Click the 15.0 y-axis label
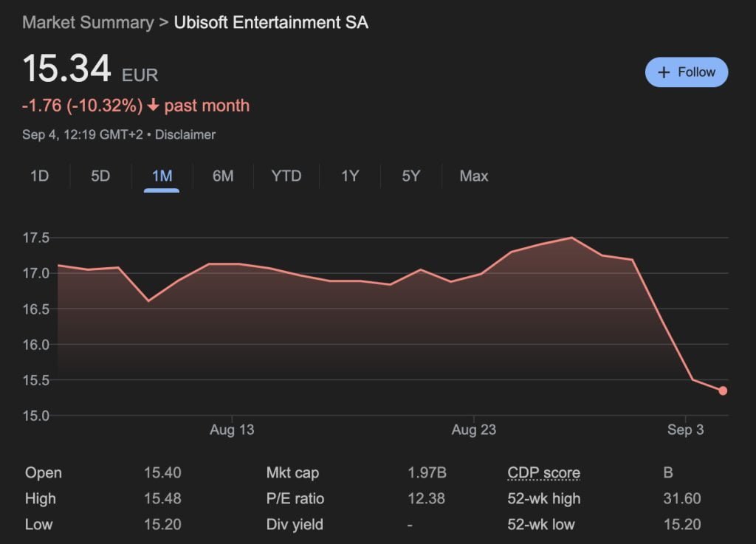This screenshot has width=756, height=544. (x=36, y=416)
